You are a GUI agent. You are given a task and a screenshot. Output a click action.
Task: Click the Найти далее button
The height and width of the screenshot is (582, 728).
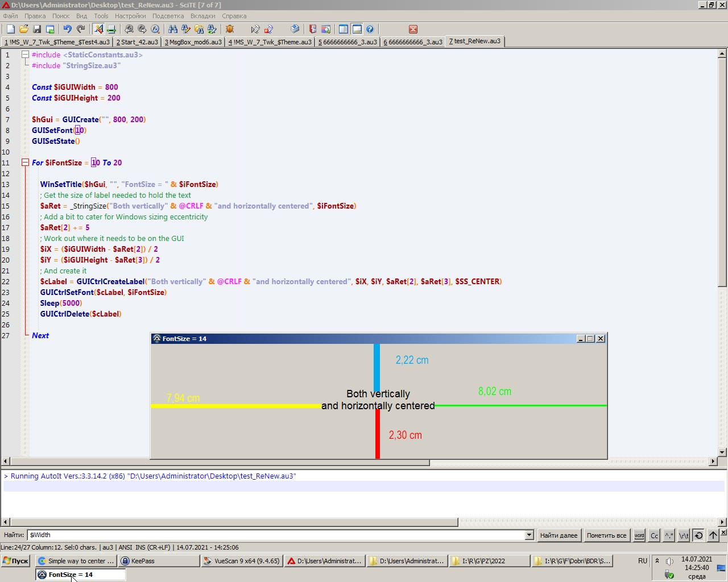pyautogui.click(x=559, y=535)
